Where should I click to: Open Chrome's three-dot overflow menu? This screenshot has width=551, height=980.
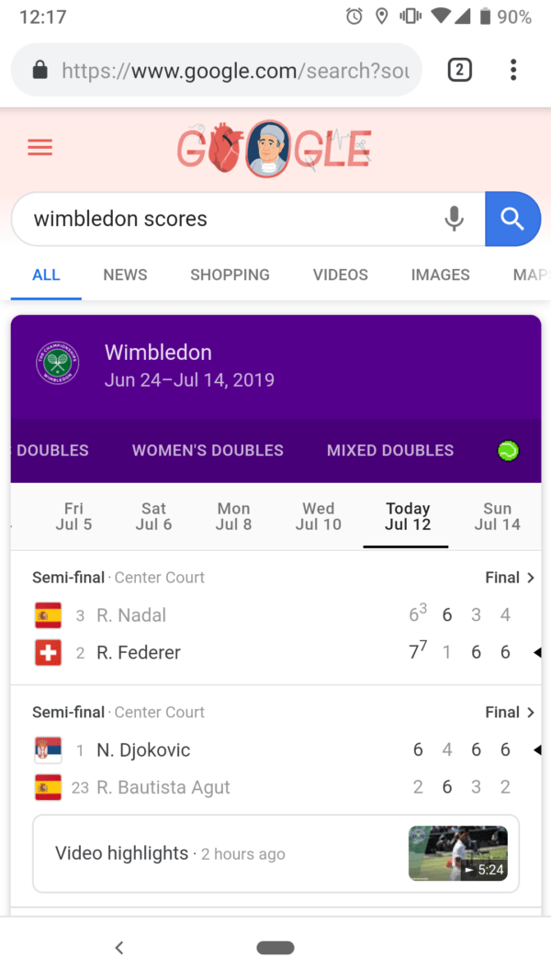click(x=512, y=70)
